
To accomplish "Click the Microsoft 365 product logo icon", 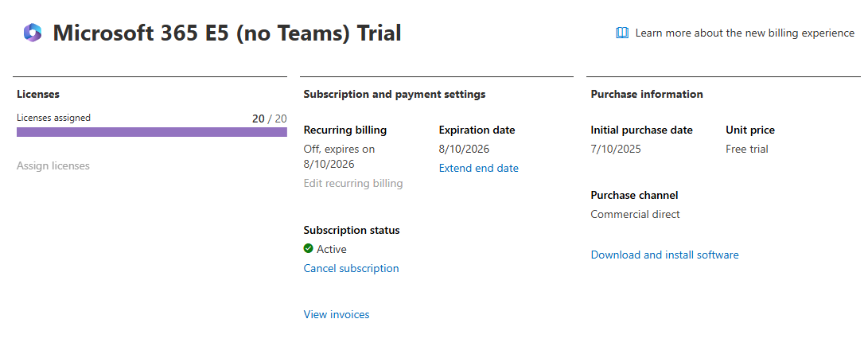I will [33, 33].
